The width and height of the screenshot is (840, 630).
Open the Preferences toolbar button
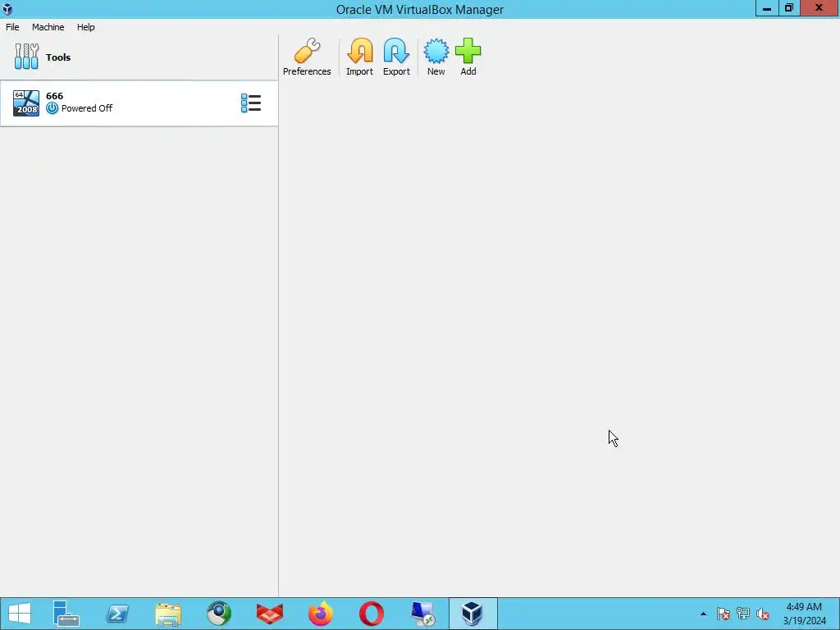307,57
